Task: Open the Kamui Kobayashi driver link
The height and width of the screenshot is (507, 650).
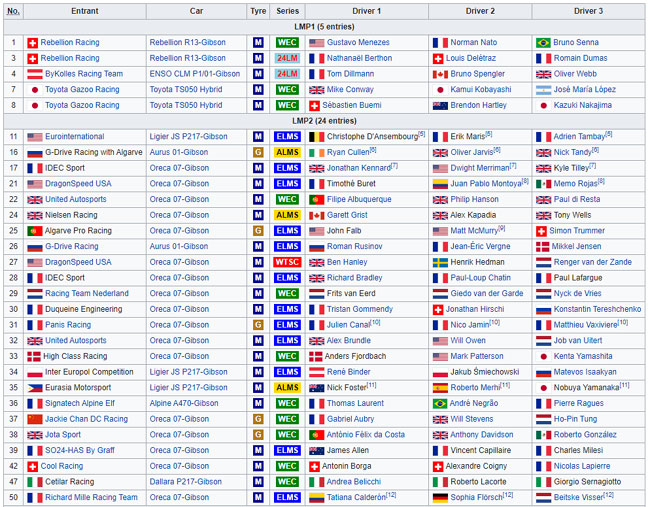Action: tap(480, 89)
